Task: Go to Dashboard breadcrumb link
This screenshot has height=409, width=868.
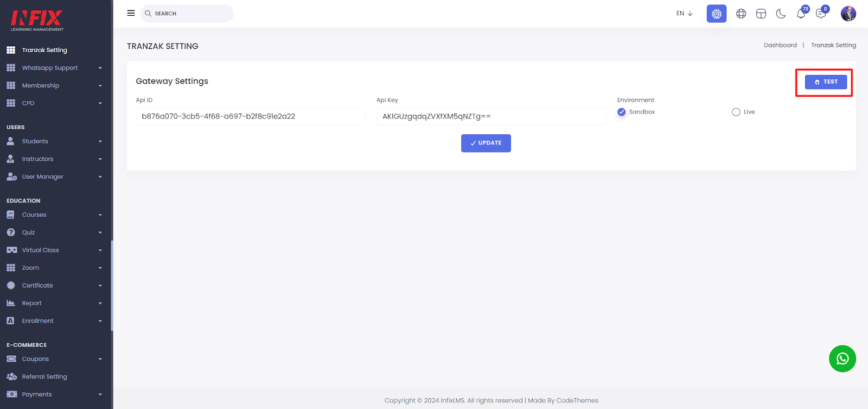Action: point(780,45)
